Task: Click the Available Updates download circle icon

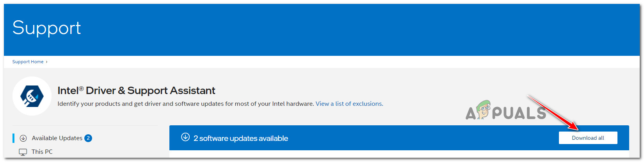Action: [23, 138]
